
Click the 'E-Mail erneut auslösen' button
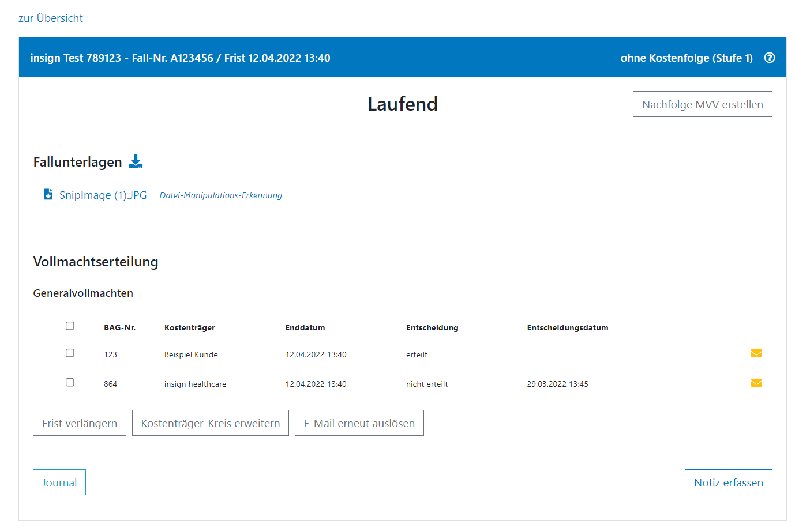click(x=359, y=423)
